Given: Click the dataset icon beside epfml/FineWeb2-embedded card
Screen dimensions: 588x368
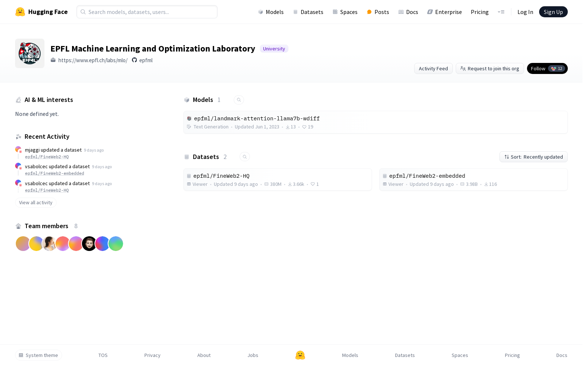Looking at the screenshot, I should coord(385,176).
